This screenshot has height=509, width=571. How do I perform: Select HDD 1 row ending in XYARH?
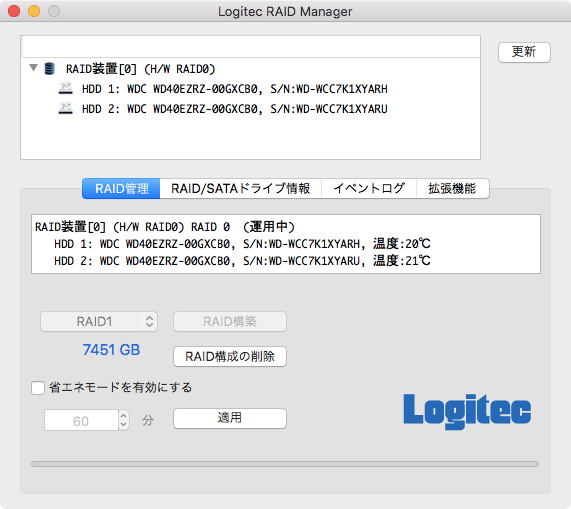pyautogui.click(x=251, y=89)
